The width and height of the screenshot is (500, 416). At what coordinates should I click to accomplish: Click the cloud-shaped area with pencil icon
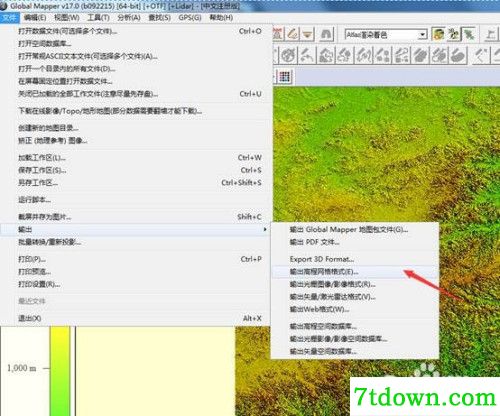[345, 55]
